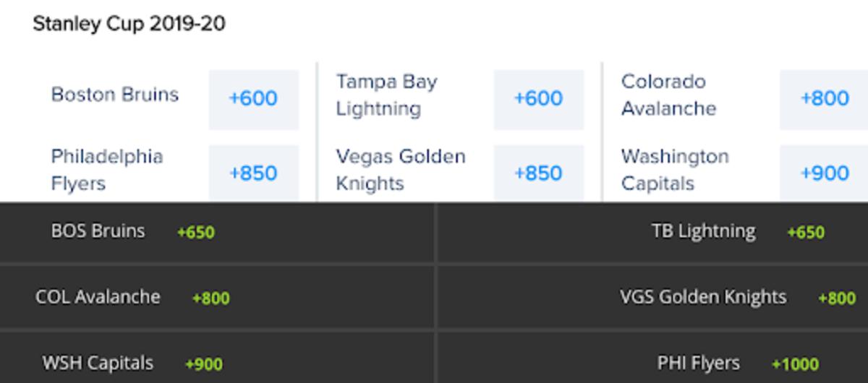Pick Colorado Avalanche +800 odds button
The width and height of the screenshot is (868, 383).
tap(824, 99)
